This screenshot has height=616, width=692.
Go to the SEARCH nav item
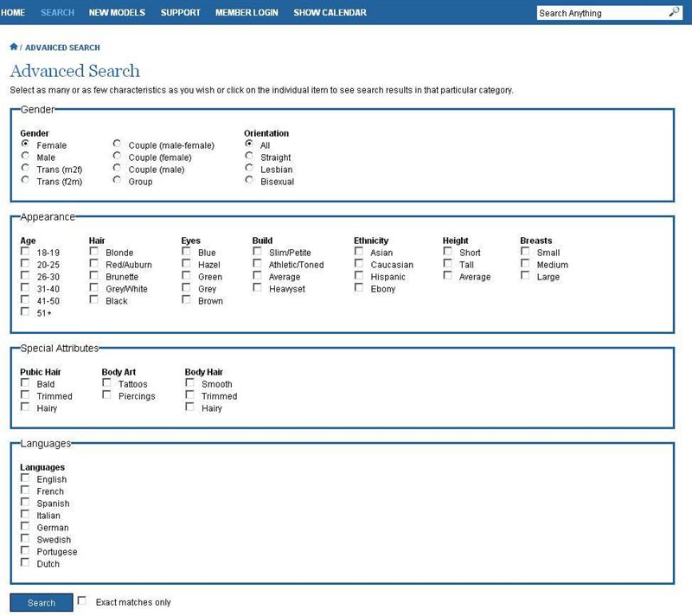coord(57,12)
